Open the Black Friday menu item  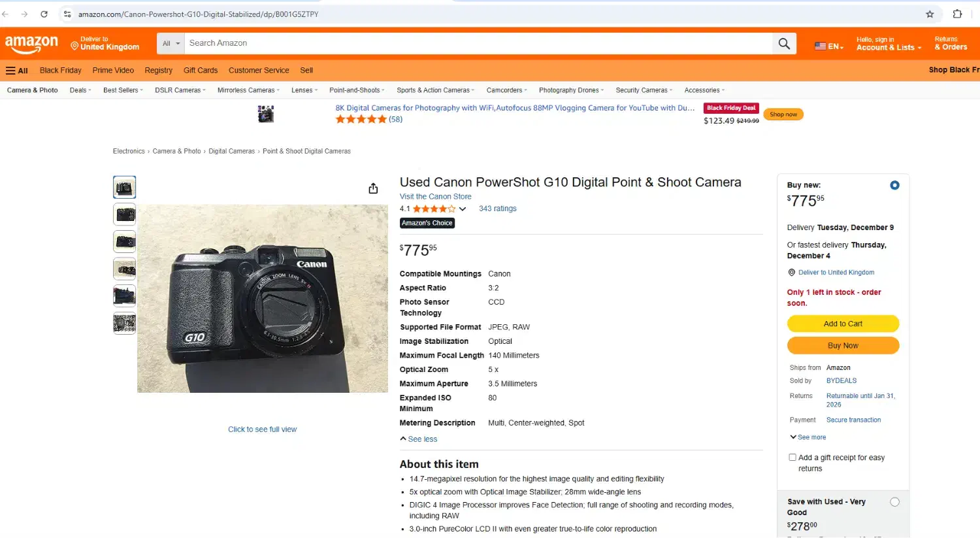[x=61, y=70]
